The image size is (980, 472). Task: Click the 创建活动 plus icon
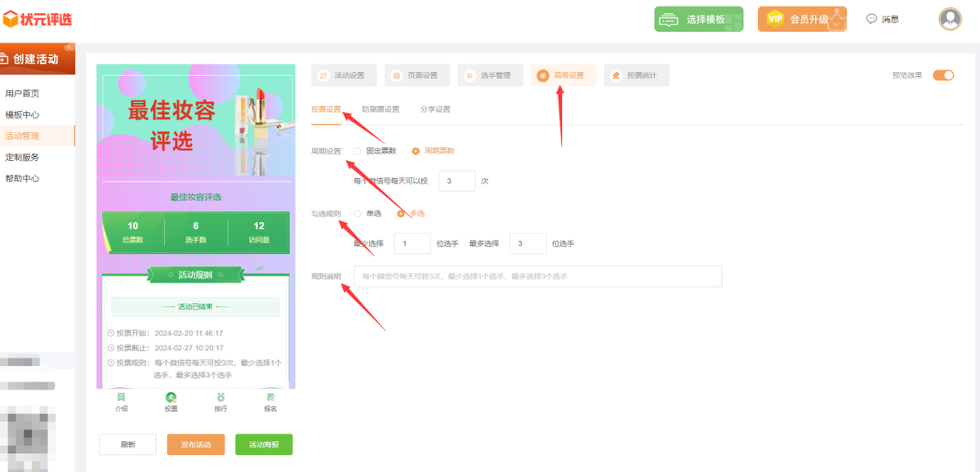click(x=5, y=59)
